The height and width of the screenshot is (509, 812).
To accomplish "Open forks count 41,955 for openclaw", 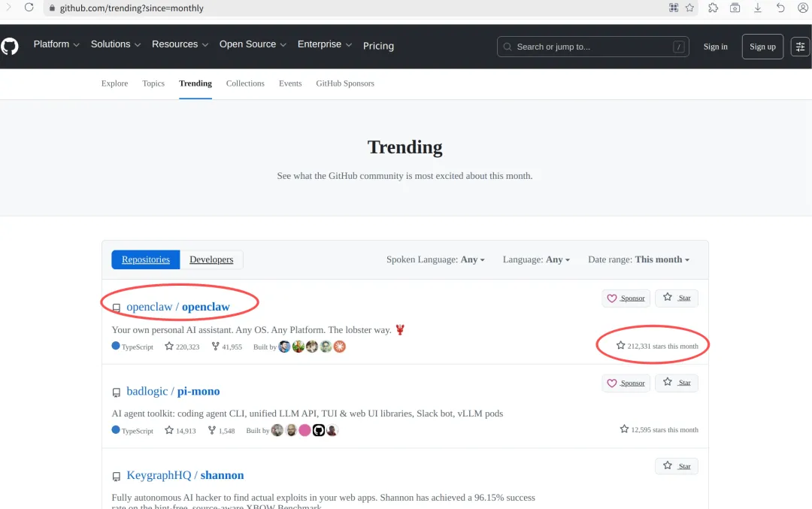I will point(227,347).
